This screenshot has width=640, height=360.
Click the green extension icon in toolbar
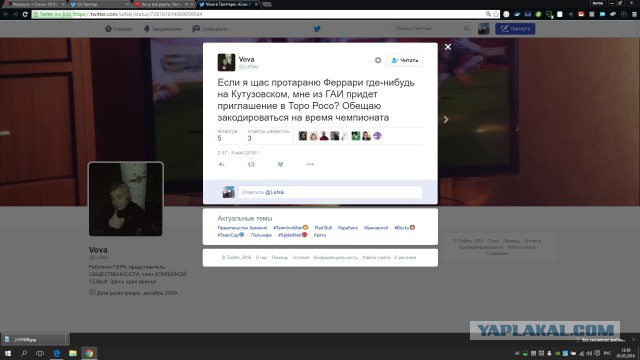(x=538, y=14)
